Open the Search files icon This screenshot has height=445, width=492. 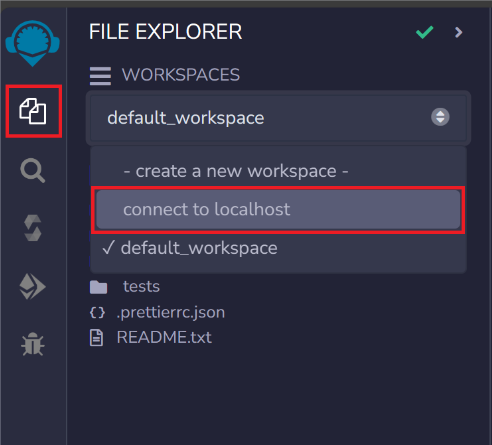tap(33, 171)
